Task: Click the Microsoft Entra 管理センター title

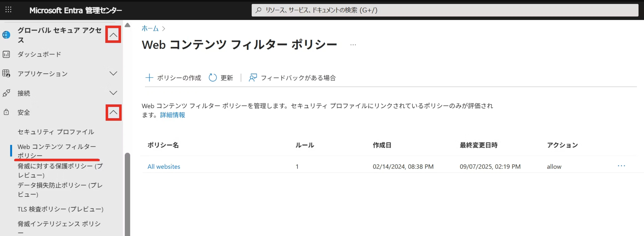Action: pos(76,10)
